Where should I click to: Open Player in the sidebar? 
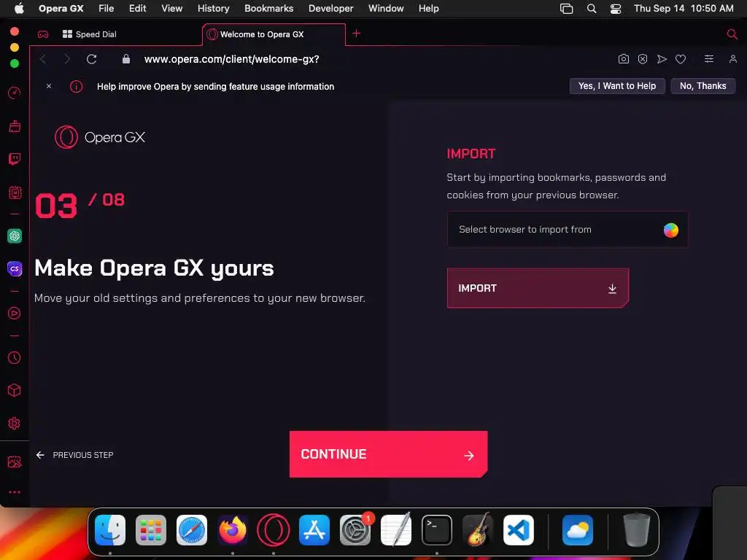tap(15, 314)
